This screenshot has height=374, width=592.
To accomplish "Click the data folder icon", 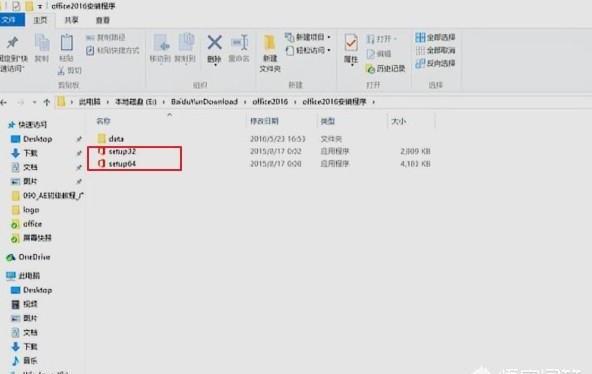I will click(101, 139).
